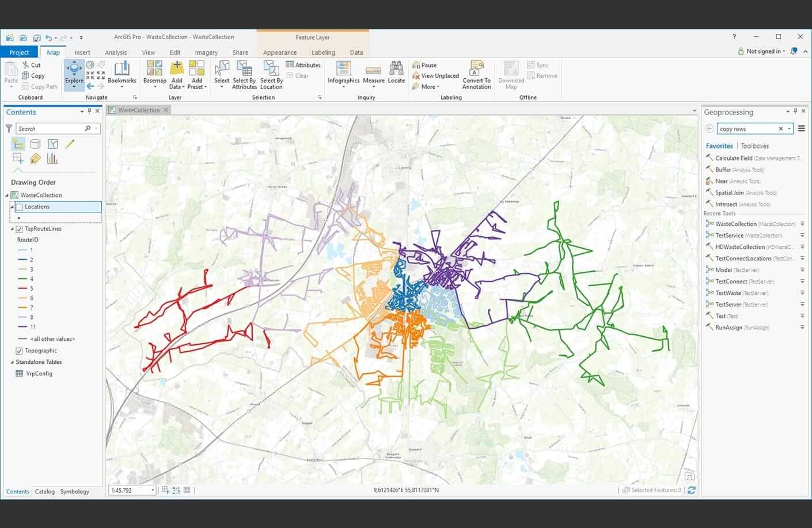Open the Basemap gallery
Viewport: 812px width, 528px height.
pos(154,74)
